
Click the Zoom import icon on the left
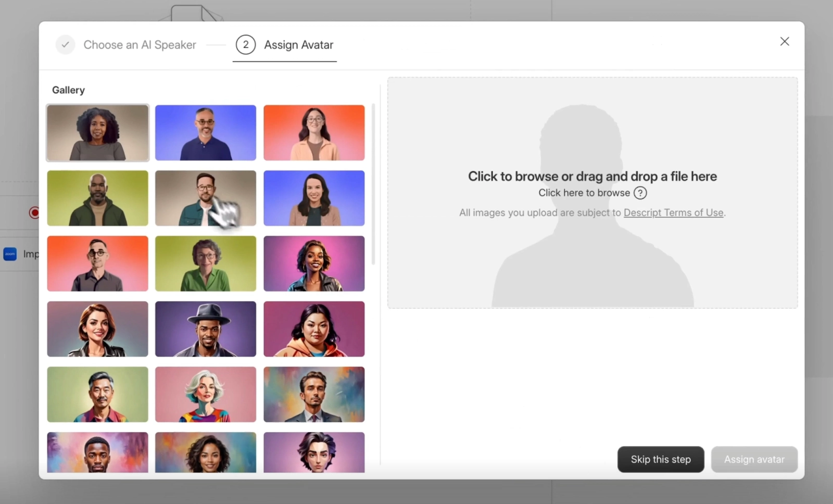[x=10, y=254]
